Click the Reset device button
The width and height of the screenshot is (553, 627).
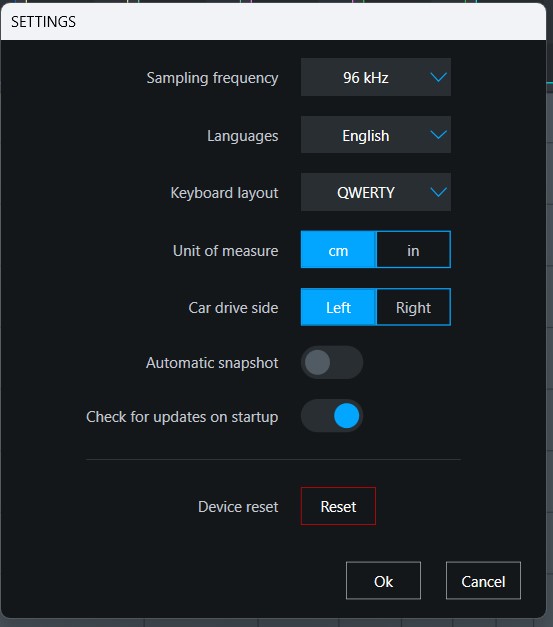[338, 506]
